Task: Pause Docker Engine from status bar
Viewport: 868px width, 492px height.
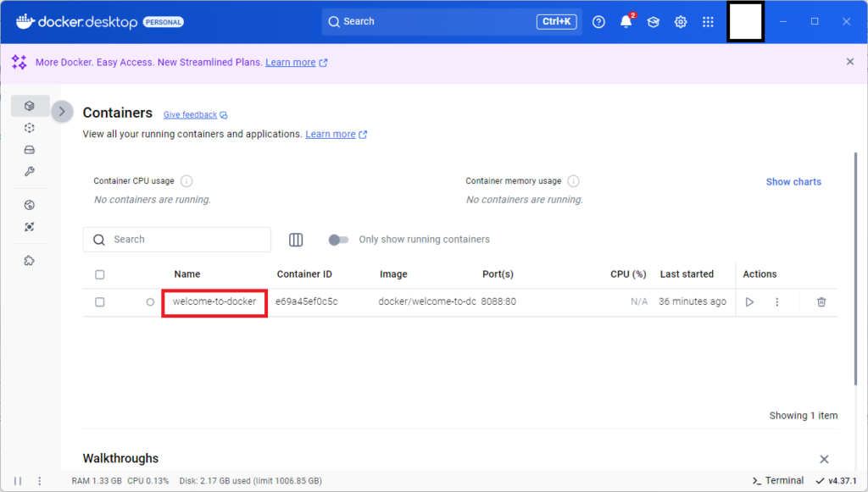Action: tap(18, 481)
